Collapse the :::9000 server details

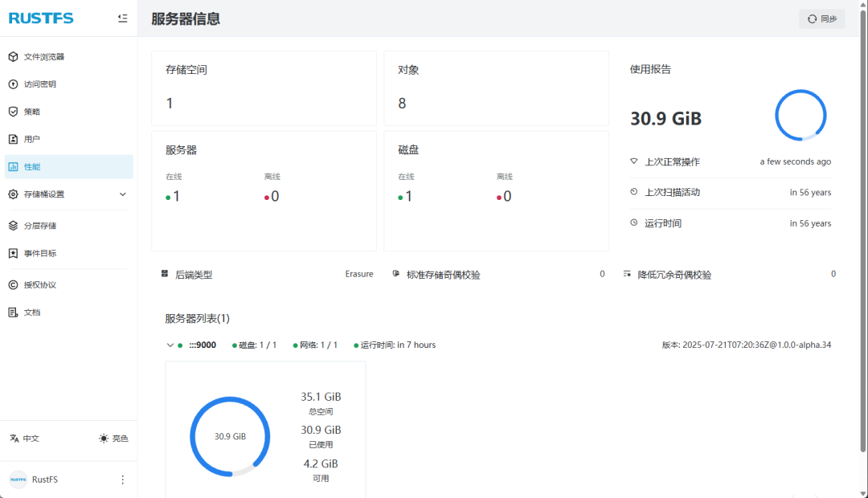[170, 345]
